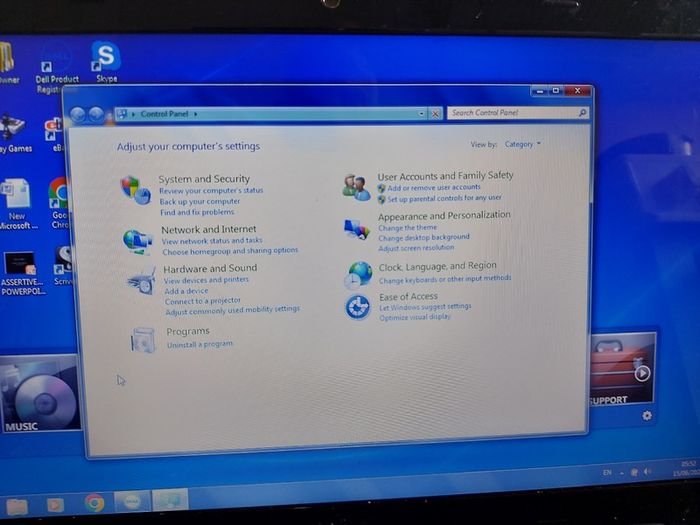The image size is (700, 525).
Task: Click View devices and printers
Action: (x=206, y=280)
